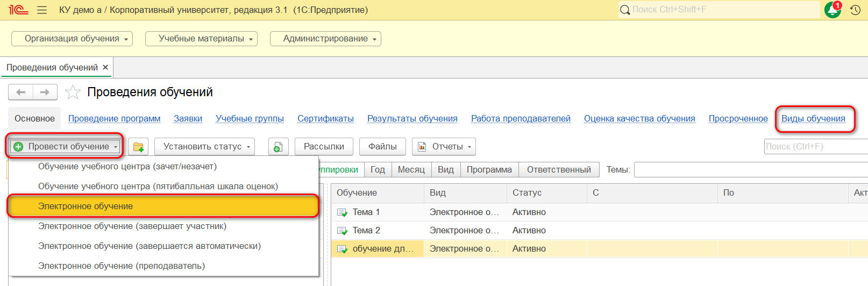Click the Файлы button
868x286 pixels.
point(382,146)
